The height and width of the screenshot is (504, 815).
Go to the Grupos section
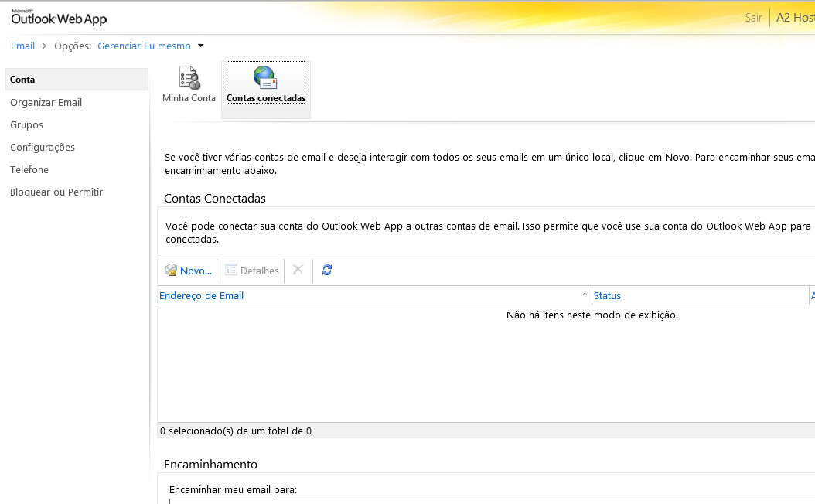(x=26, y=124)
